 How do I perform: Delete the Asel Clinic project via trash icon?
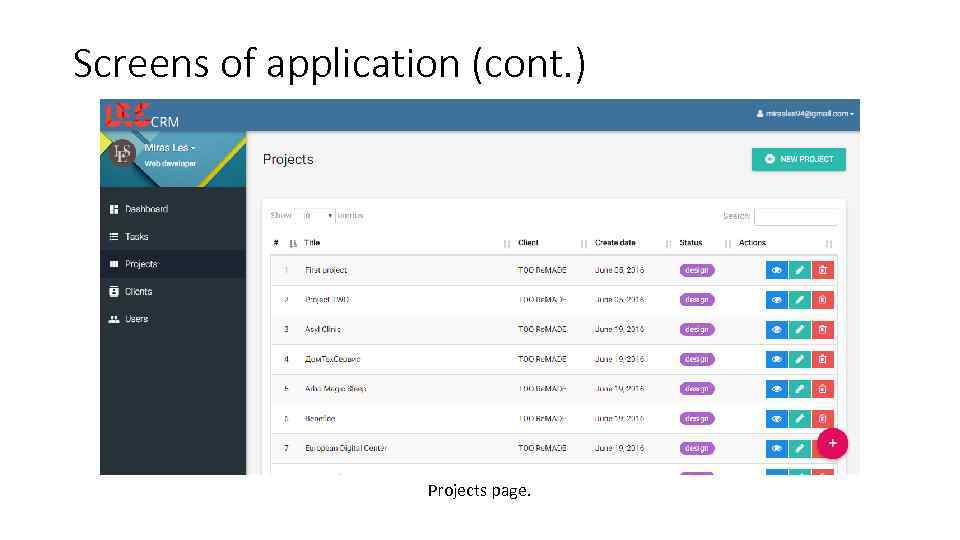[822, 329]
